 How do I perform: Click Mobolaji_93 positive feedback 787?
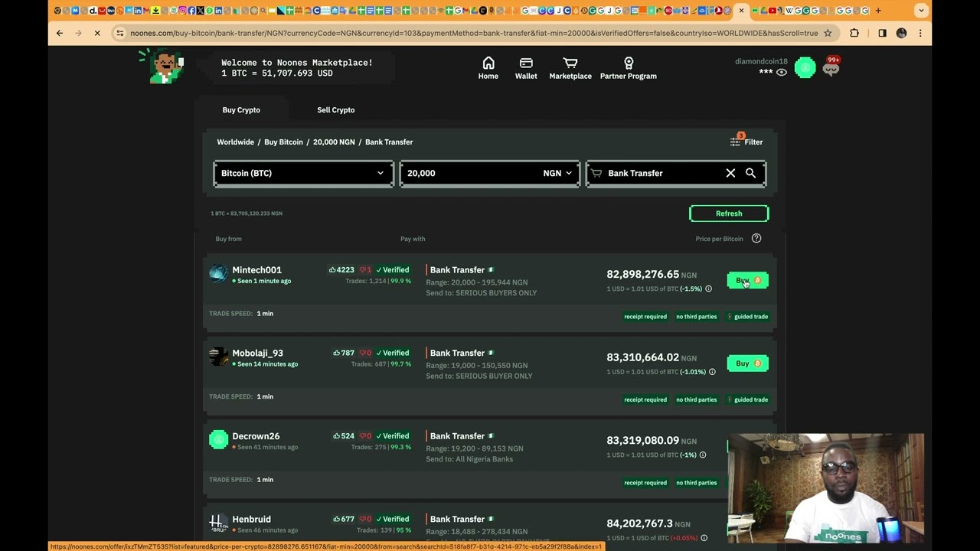click(x=344, y=353)
